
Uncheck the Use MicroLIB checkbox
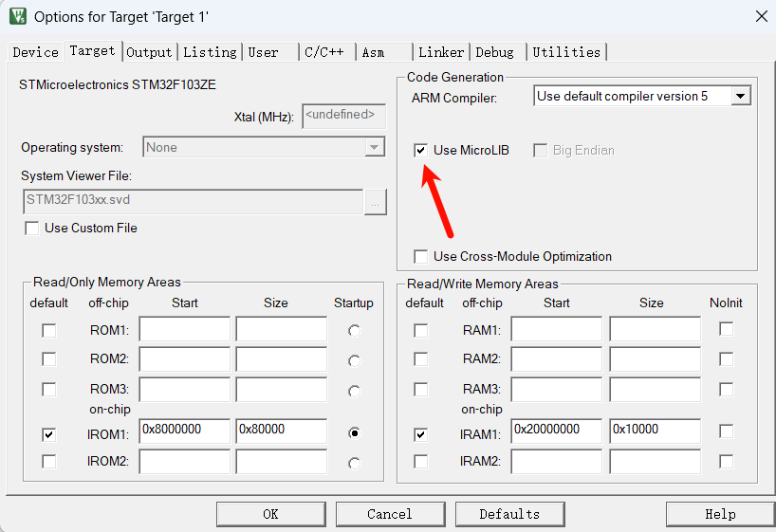coord(421,150)
